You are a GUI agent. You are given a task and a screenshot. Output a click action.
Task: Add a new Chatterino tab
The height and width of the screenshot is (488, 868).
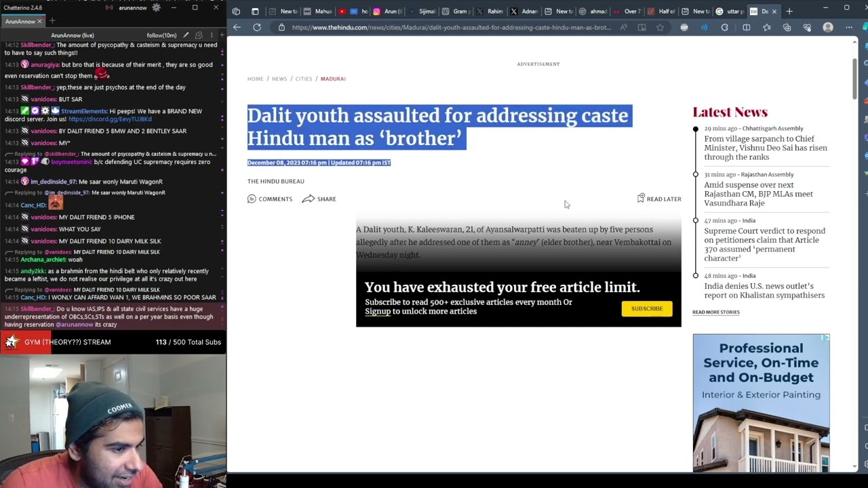pyautogui.click(x=52, y=21)
